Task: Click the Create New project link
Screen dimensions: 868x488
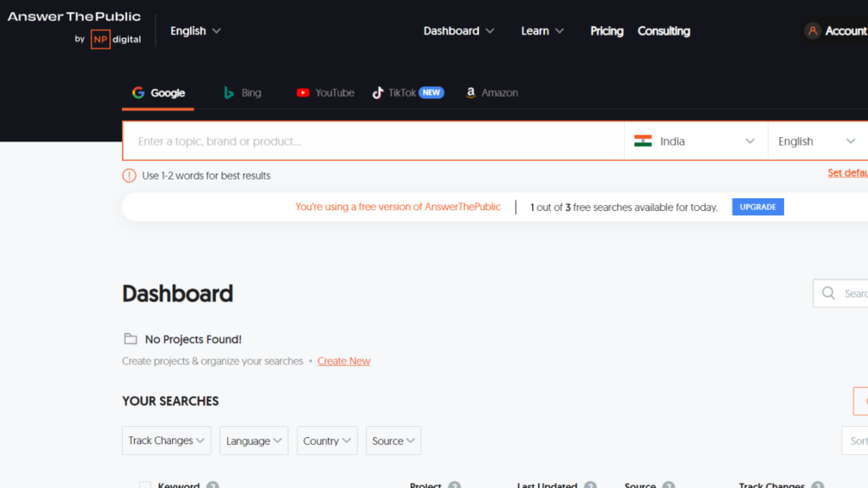Action: click(344, 361)
